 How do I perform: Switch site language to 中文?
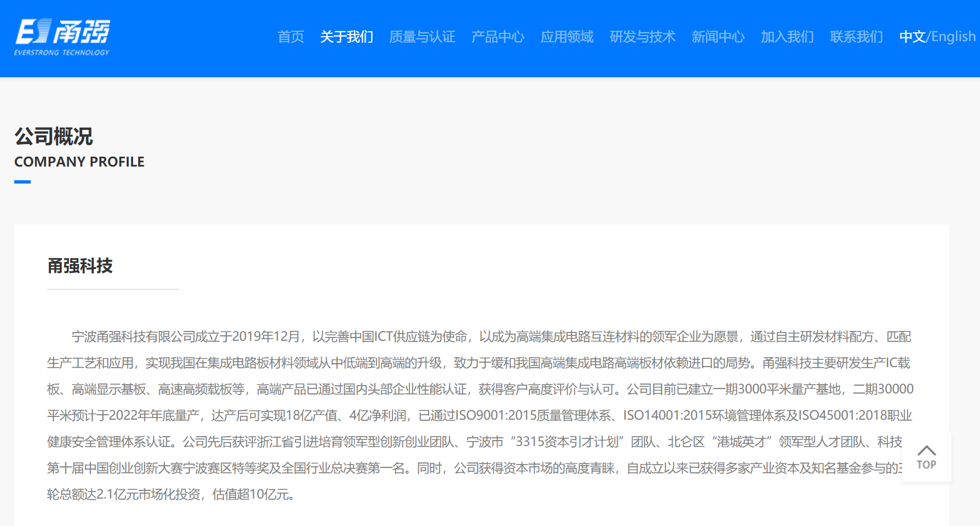(x=913, y=37)
